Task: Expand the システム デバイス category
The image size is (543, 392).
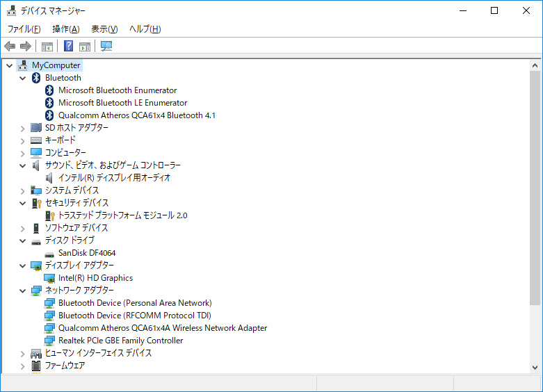Action: (x=23, y=191)
